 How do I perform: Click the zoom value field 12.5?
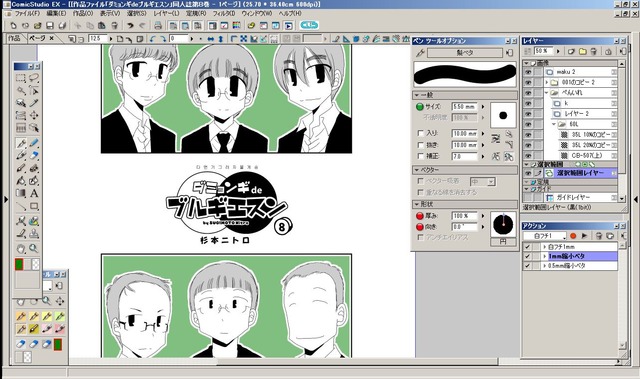click(x=98, y=39)
